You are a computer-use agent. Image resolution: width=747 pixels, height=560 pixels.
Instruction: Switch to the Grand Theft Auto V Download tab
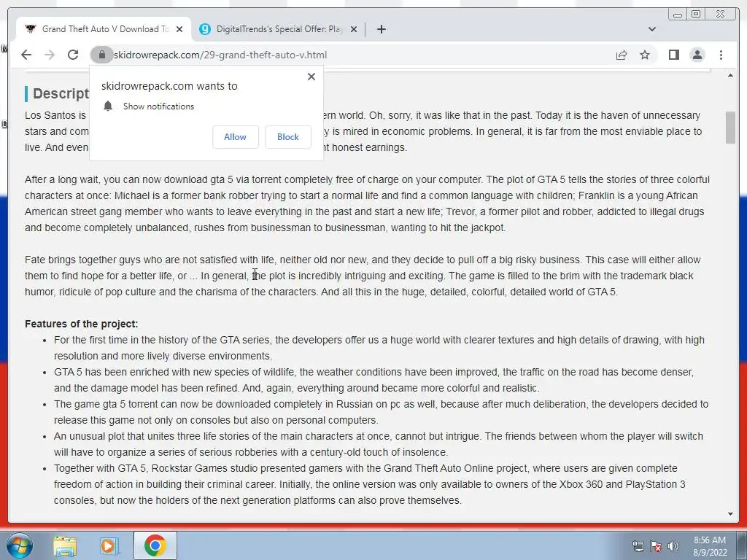point(104,29)
